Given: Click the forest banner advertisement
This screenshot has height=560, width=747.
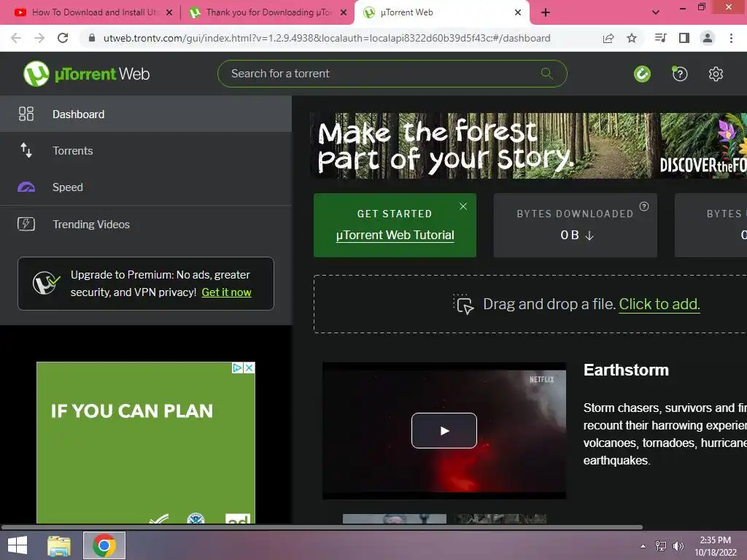Looking at the screenshot, I should (528, 146).
